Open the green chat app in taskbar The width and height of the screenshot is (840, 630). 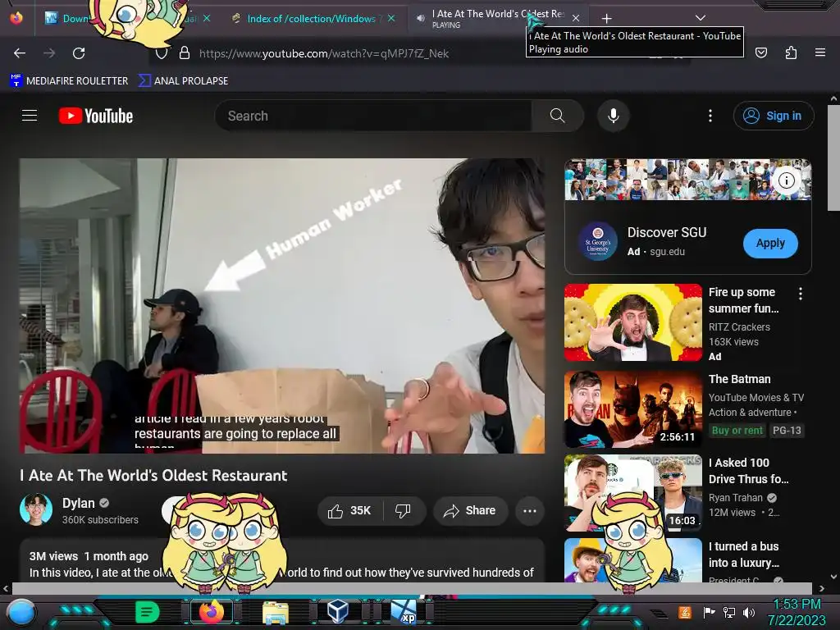(x=147, y=612)
